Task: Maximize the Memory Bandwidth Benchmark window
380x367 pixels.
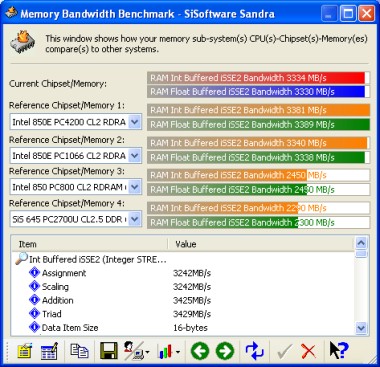Action: click(x=348, y=14)
